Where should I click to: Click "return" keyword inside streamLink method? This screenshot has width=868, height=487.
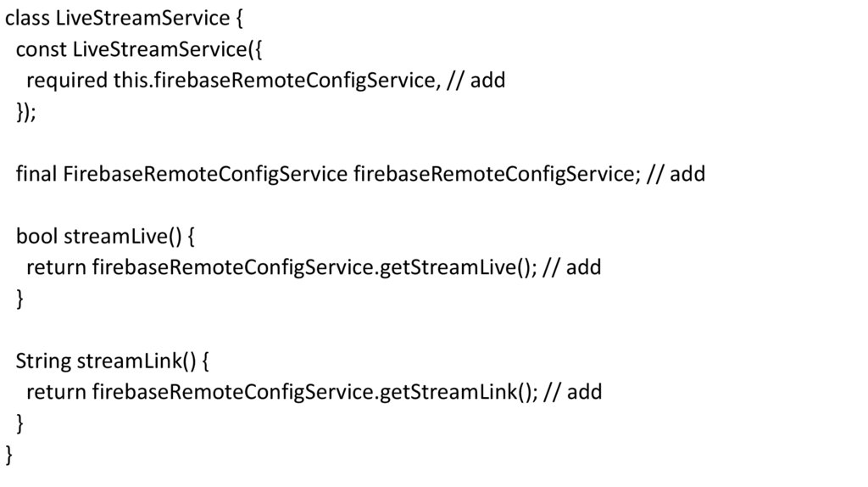pyautogui.click(x=56, y=392)
